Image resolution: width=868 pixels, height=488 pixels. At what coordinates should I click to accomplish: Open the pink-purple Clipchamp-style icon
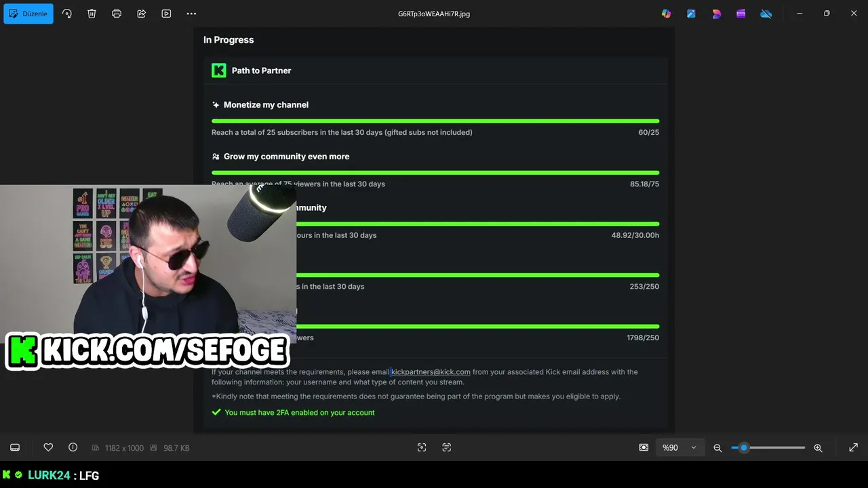click(716, 14)
